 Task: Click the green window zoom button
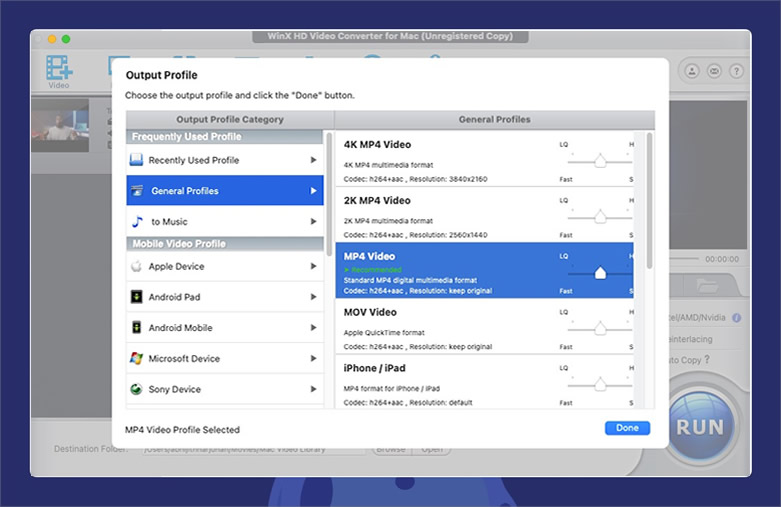click(x=66, y=39)
